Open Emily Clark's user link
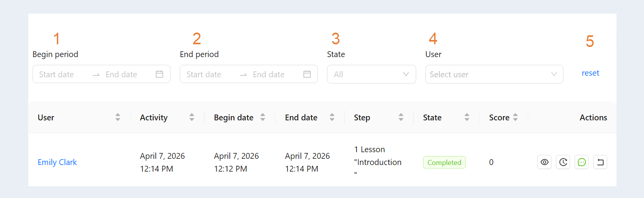The height and width of the screenshot is (198, 644). pos(57,162)
